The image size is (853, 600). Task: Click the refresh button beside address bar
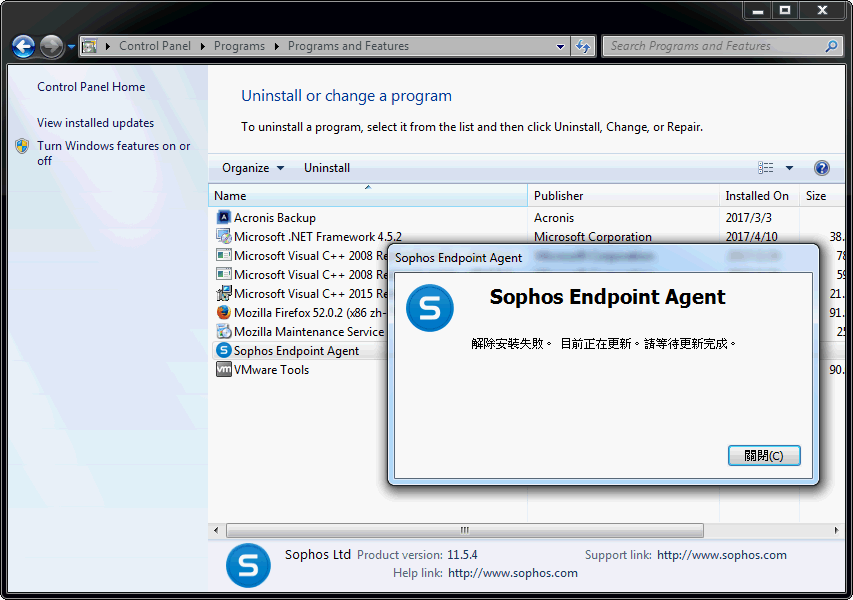click(584, 46)
